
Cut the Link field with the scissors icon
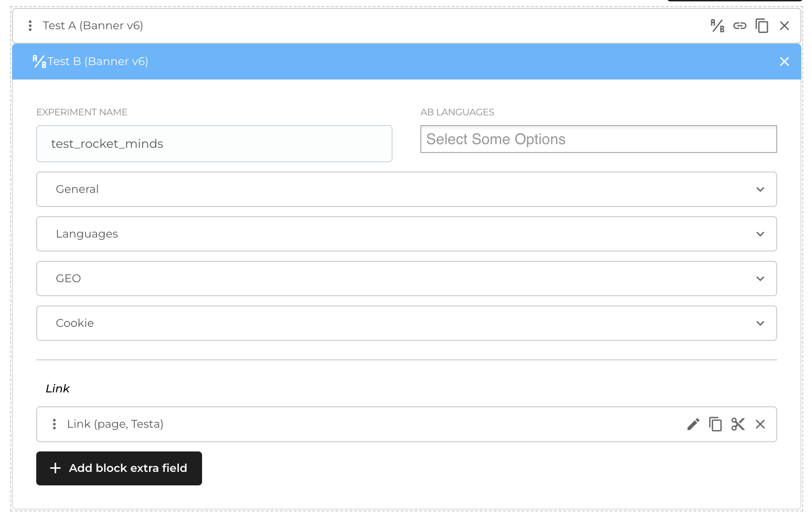coord(738,424)
